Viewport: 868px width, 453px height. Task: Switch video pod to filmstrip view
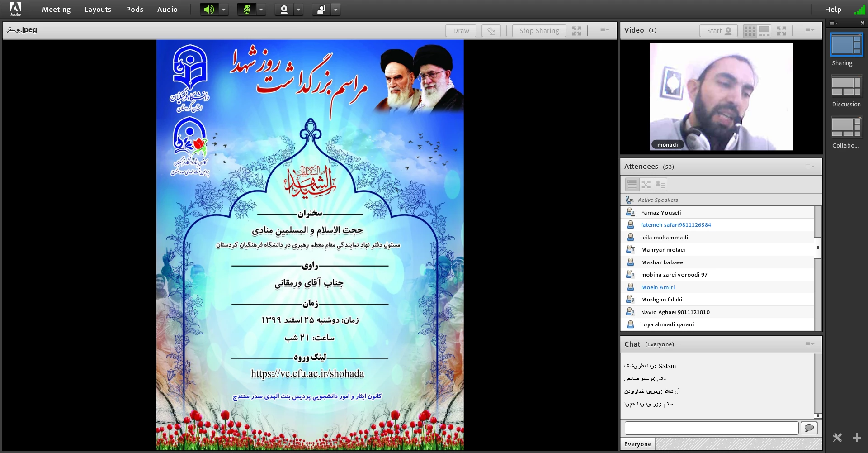tap(764, 31)
